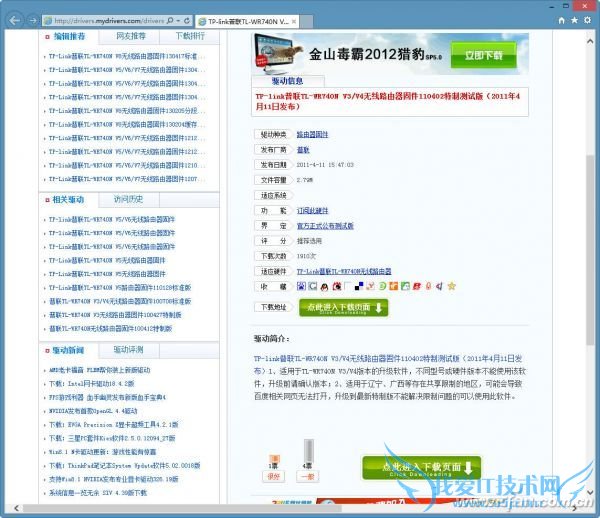The width and height of the screenshot is (600, 518).
Task: Go forward with the browser forward arrow
Action: [x=33, y=21]
